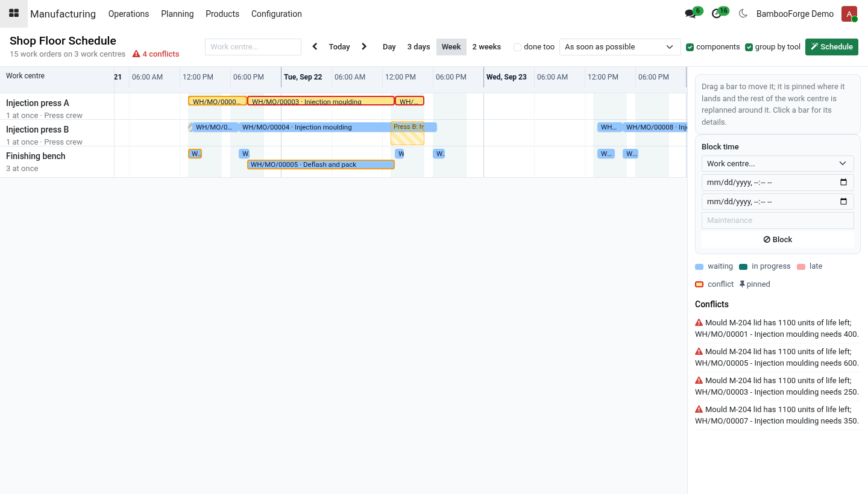Enable the done too checkbox
868x494 pixels.
[x=517, y=47]
